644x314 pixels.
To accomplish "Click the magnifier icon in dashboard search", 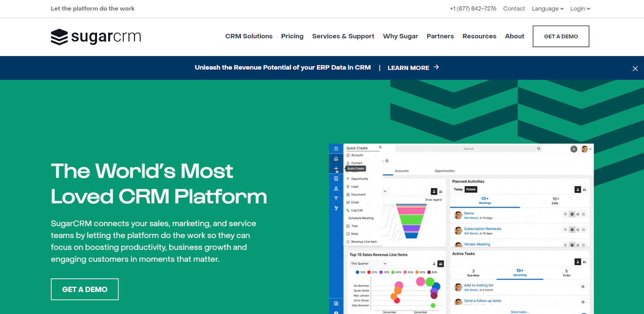I will (x=539, y=149).
